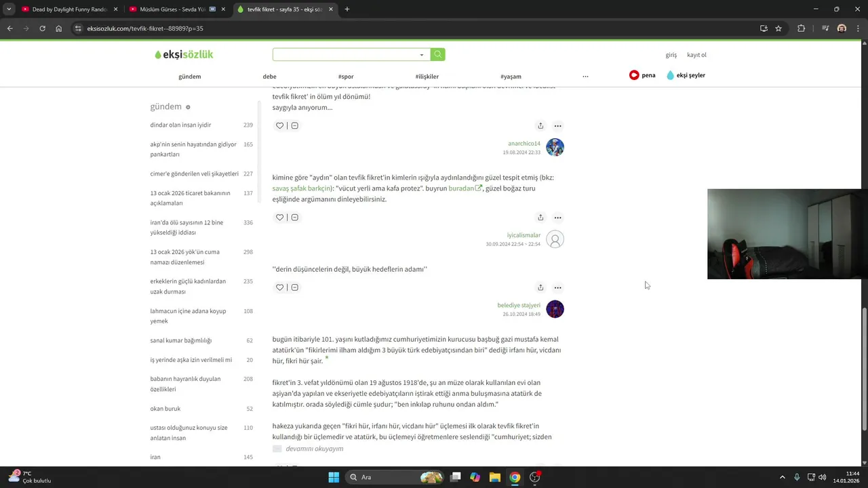The width and height of the screenshot is (868, 488).
Task: Expand more channels with the ellipsis
Action: coord(585,77)
